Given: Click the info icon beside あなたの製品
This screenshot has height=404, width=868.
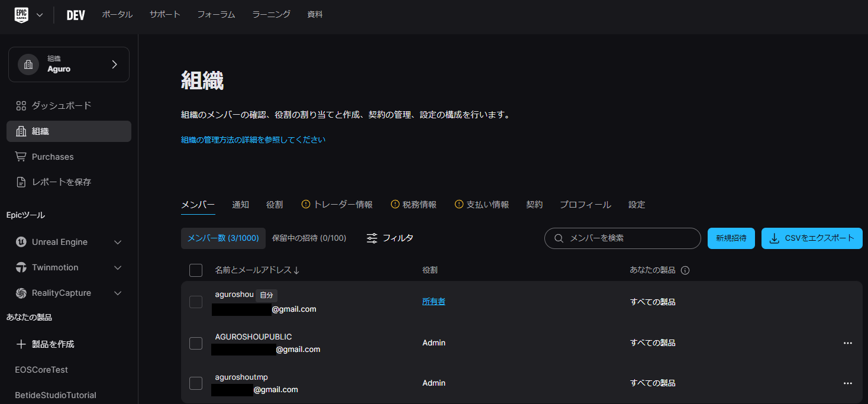Looking at the screenshot, I should [685, 269].
